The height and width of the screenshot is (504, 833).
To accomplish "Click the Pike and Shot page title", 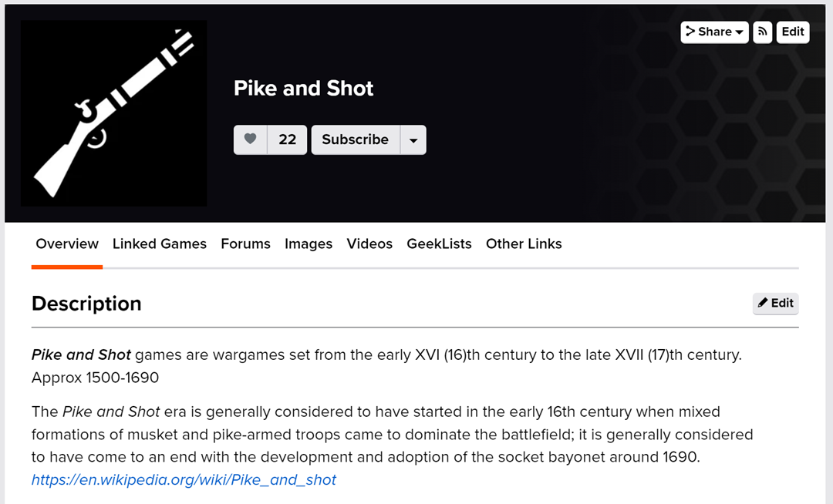I will pos(303,89).
